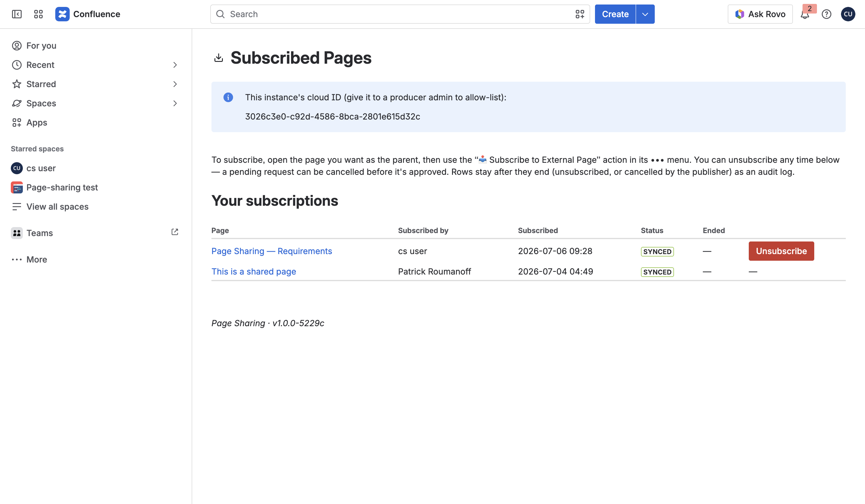
Task: Click the SYNCED status for This is a shared page
Action: (657, 272)
